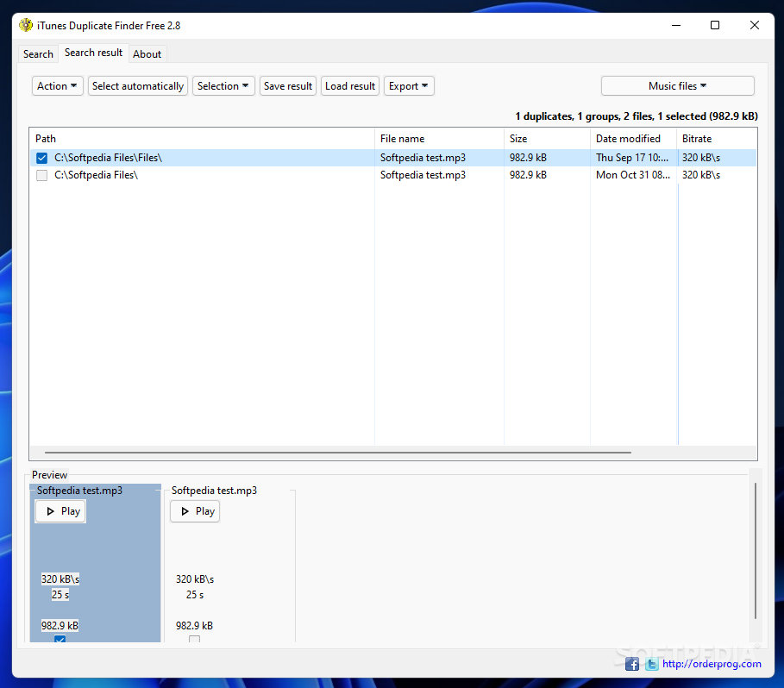Toggle checkbox under second preview card
This screenshot has height=688, width=784.
click(195, 639)
